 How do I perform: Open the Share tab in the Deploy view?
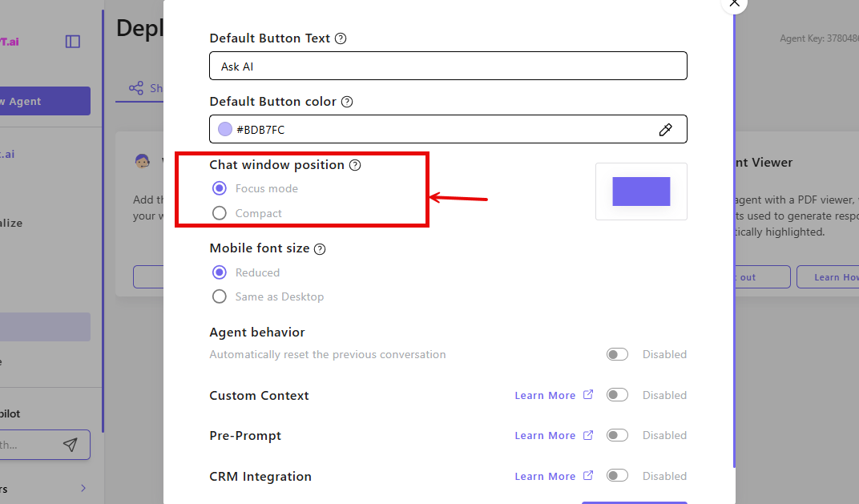click(x=148, y=88)
